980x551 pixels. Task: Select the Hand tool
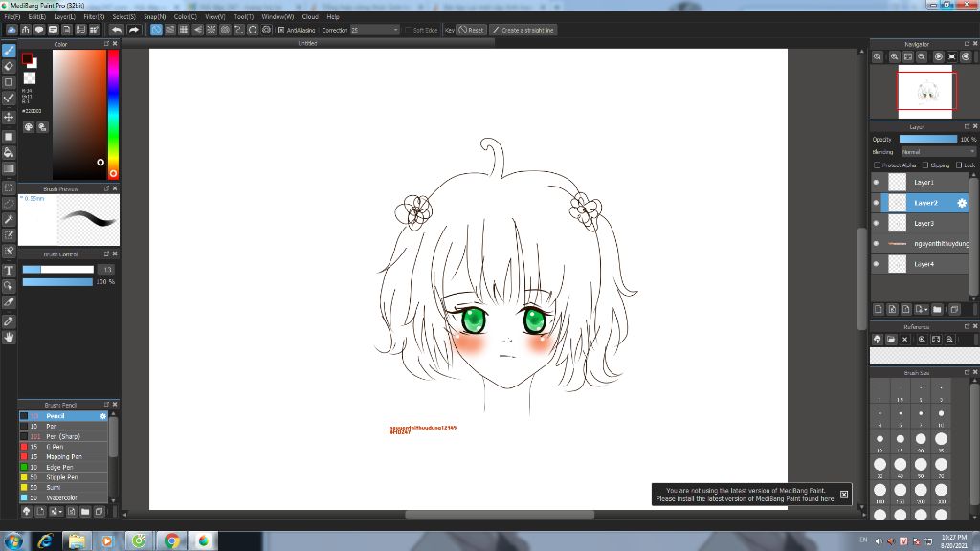point(9,338)
